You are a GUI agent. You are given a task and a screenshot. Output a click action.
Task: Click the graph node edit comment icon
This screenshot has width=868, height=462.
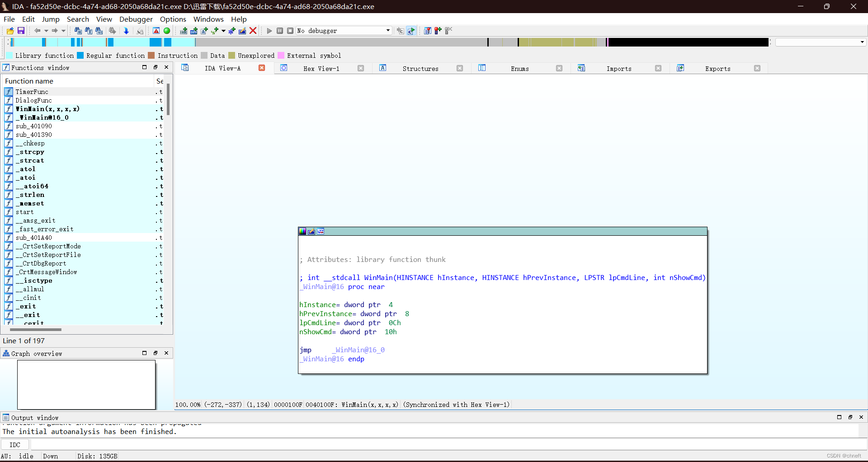pos(311,231)
